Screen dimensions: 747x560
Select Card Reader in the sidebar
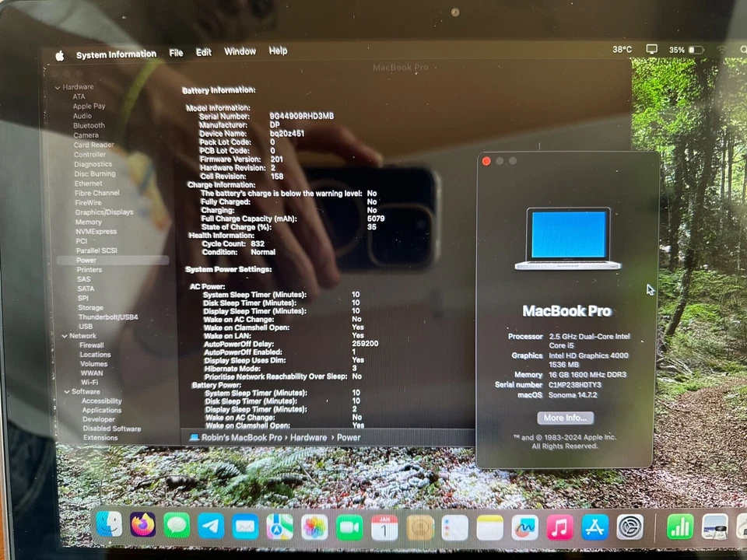tap(94, 145)
